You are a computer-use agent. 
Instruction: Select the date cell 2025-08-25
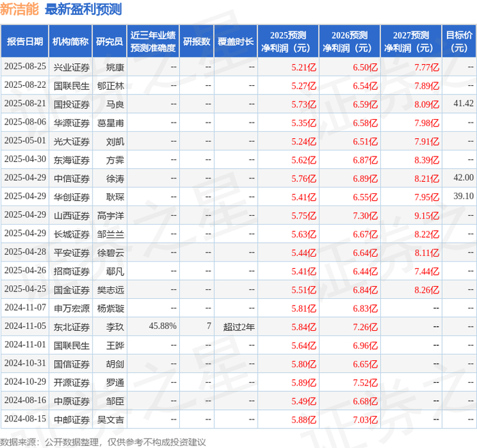pyautogui.click(x=25, y=66)
